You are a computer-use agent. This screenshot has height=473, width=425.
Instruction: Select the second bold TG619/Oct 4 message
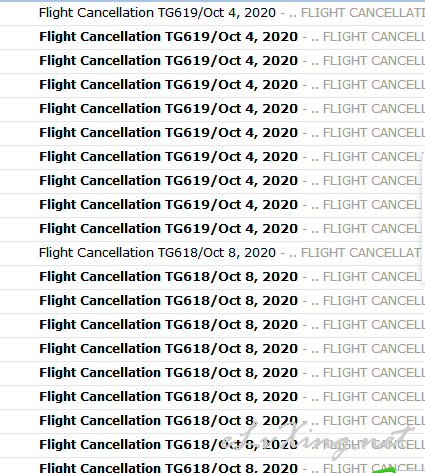212,61
